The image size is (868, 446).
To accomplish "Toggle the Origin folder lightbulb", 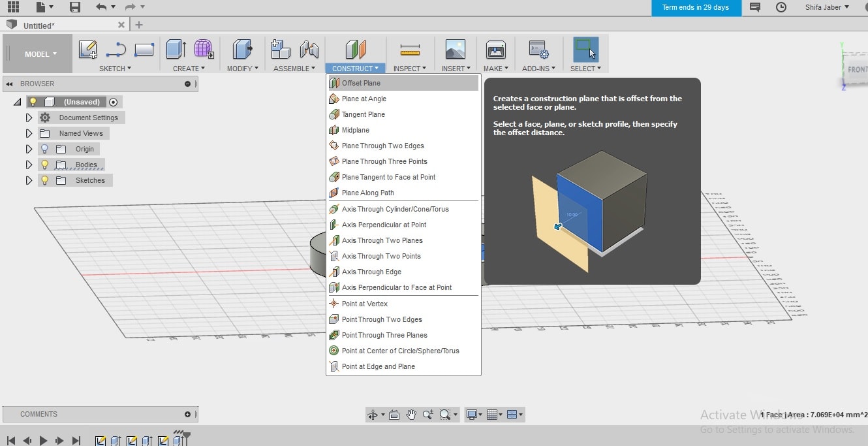I will click(44, 149).
